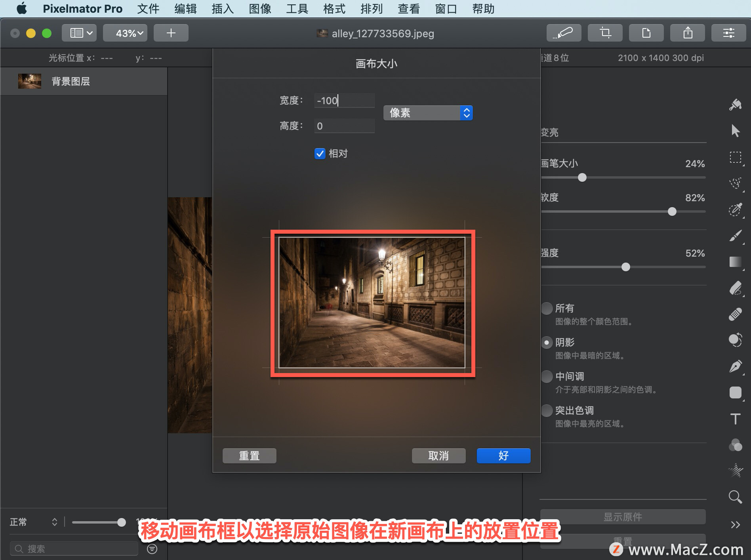Open the 43% zoom dropdown
751x560 pixels.
pos(125,33)
